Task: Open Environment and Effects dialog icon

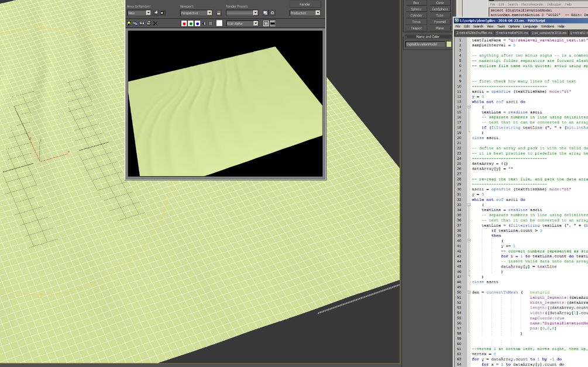Action: 272,13
